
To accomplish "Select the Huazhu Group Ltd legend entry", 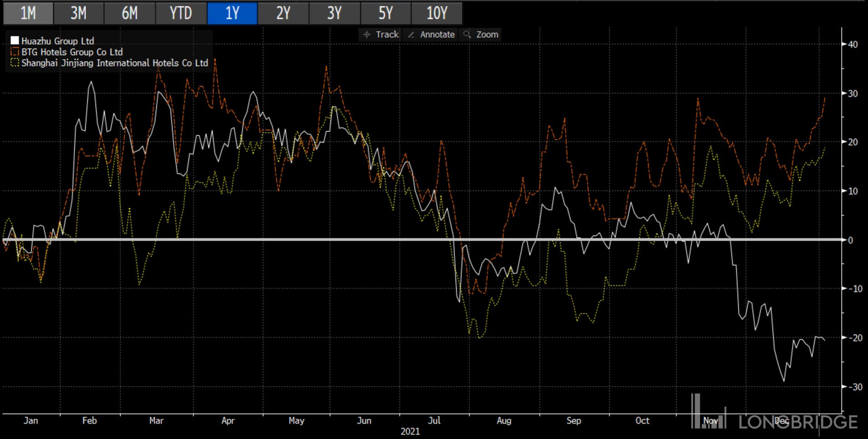I will pos(58,41).
